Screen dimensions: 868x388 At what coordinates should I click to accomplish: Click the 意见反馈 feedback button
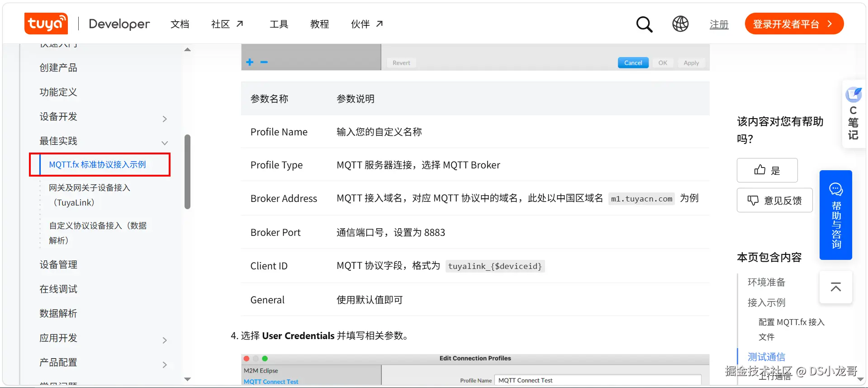[774, 200]
